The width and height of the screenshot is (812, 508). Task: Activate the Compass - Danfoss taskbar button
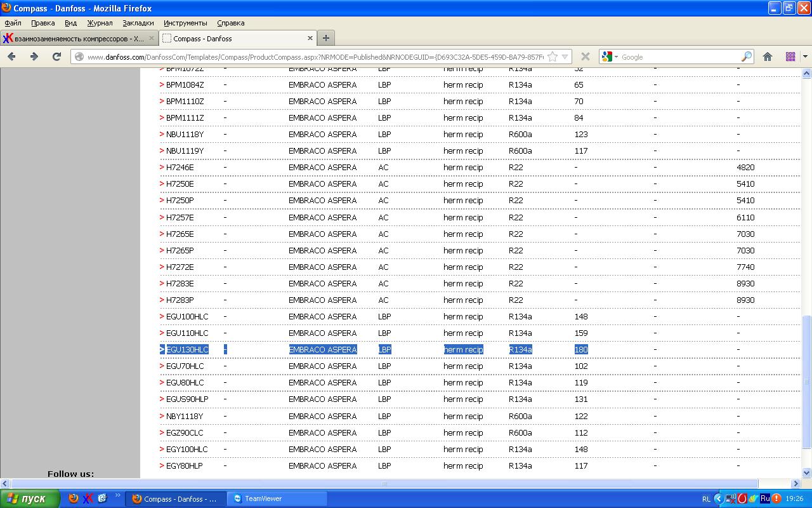pos(174,498)
